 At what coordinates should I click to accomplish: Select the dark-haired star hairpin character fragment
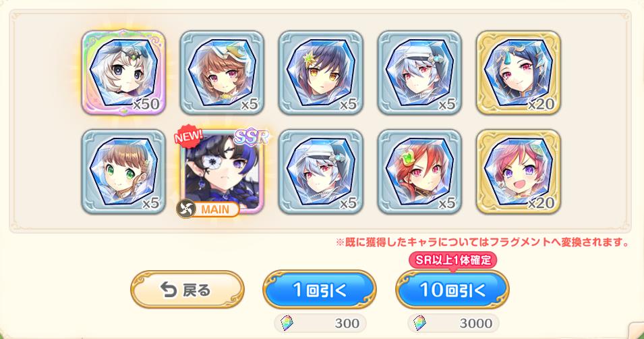pos(321,72)
